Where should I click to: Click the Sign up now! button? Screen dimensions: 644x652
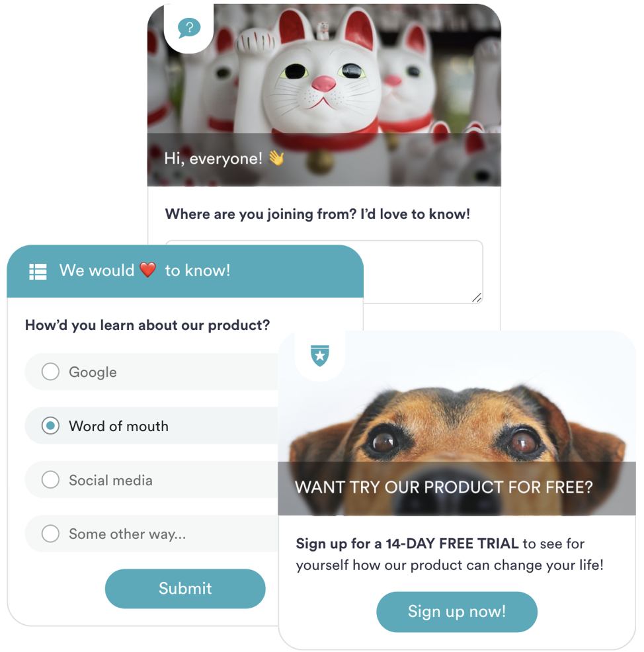pyautogui.click(x=456, y=612)
